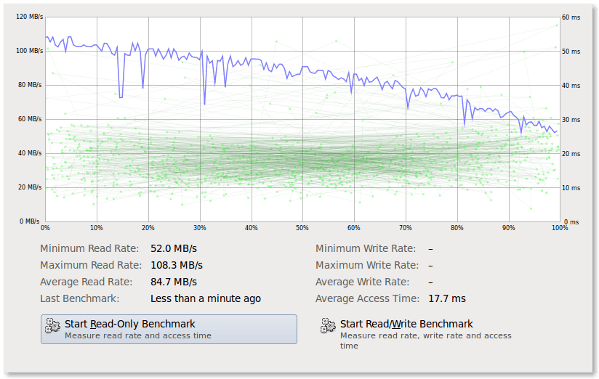Click the '30 ms' right-axis label
This screenshot has width=599, height=379.
571,120
